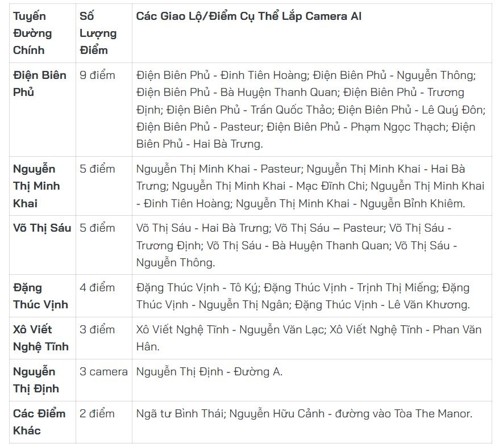503x448 pixels.
Task: Click the '4 điểm' count cell
Action: (97, 287)
